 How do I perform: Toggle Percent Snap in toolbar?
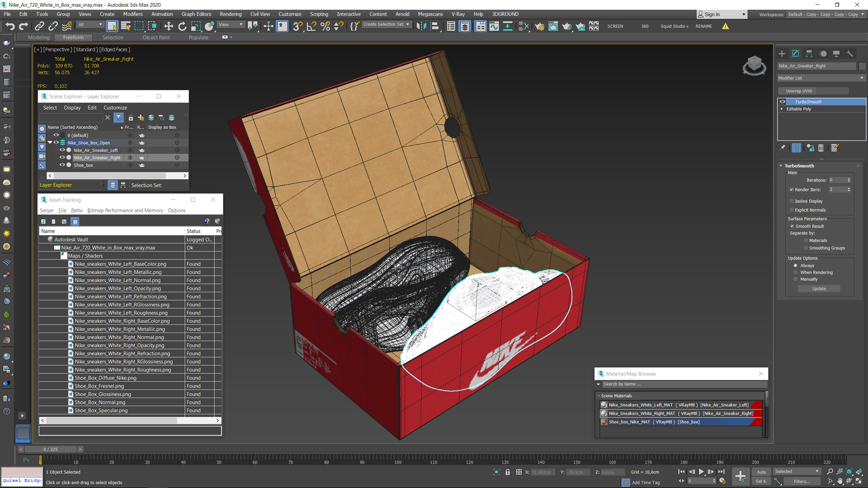325,26
